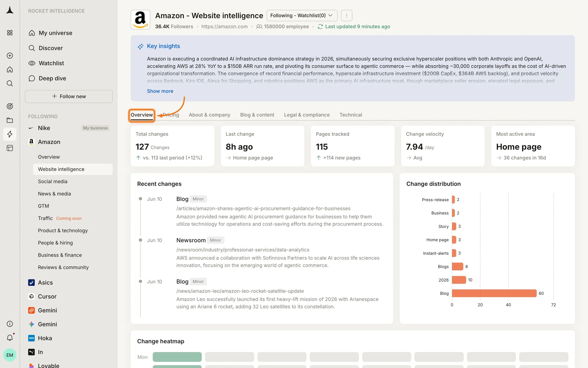Click the Last change 8h ago card

click(262, 146)
